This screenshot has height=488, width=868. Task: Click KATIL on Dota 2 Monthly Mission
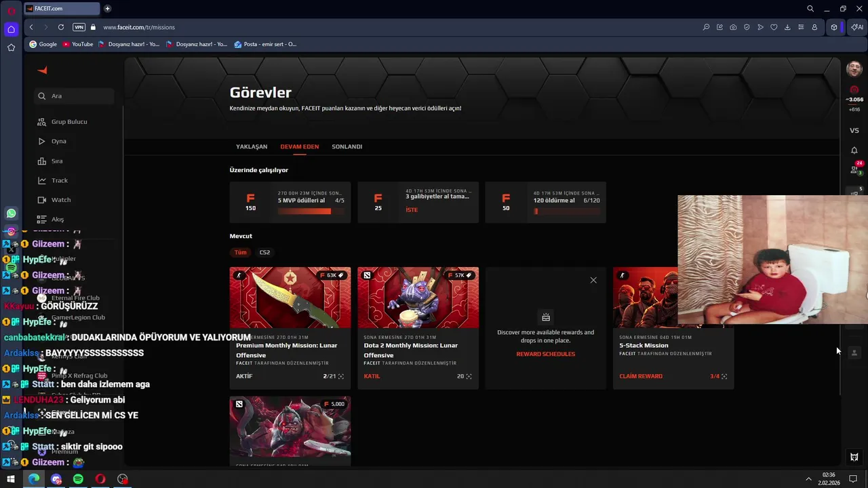pos(372,376)
